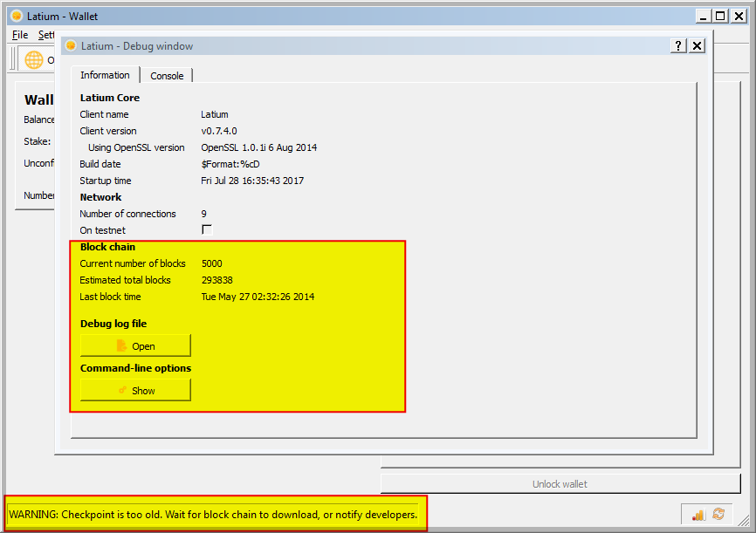Select the Information tab
This screenshot has height=533, width=756.
pos(105,75)
